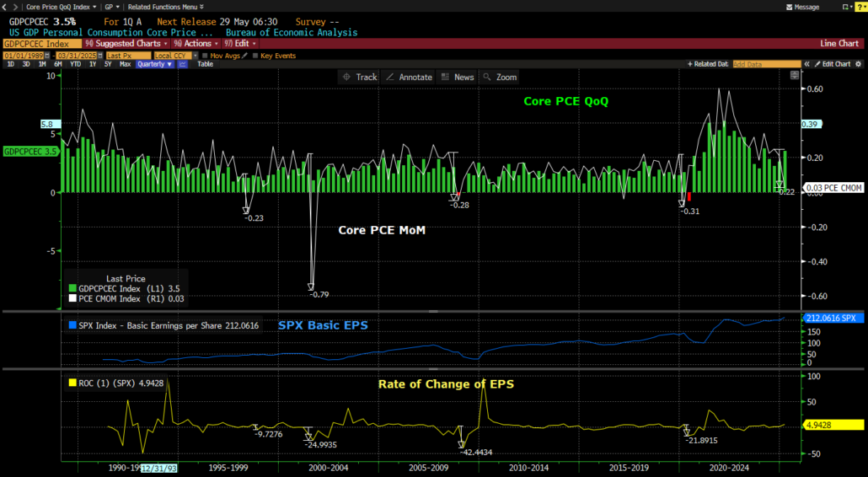Open the Core Price QoQ Index dropdown
The width and height of the screenshot is (868, 477).
(x=61, y=7)
